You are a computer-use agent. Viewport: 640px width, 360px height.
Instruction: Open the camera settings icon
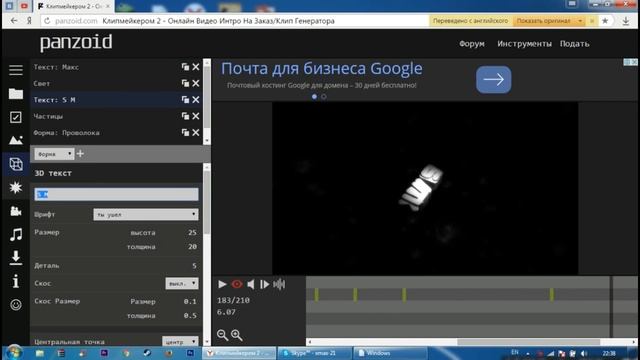coord(16,211)
